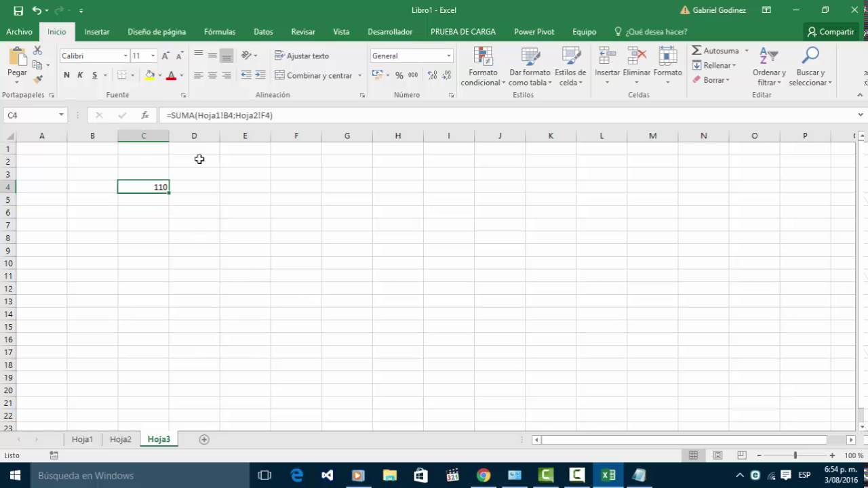
Task: Switch to Page Layout view in status bar
Action: point(717,455)
